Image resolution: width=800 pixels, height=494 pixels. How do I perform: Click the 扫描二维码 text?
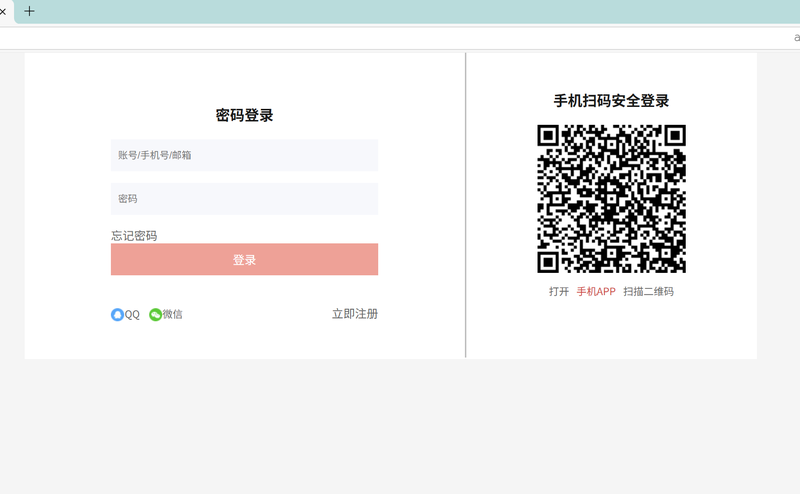648,291
